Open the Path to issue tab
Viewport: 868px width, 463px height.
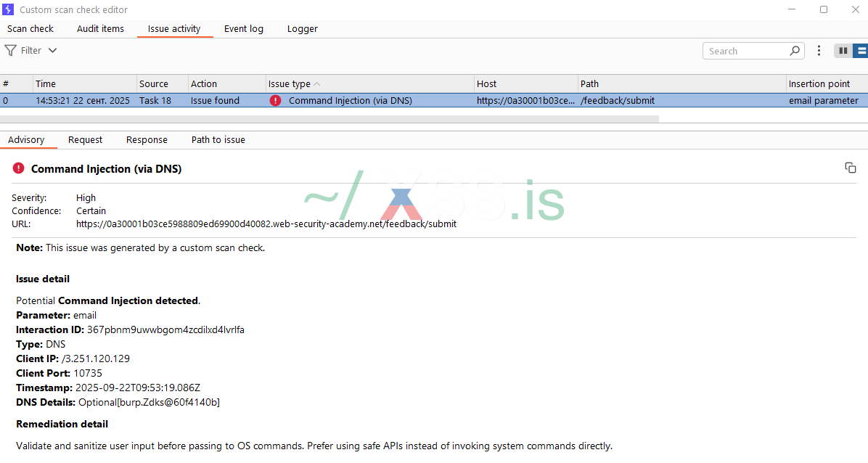pos(218,139)
